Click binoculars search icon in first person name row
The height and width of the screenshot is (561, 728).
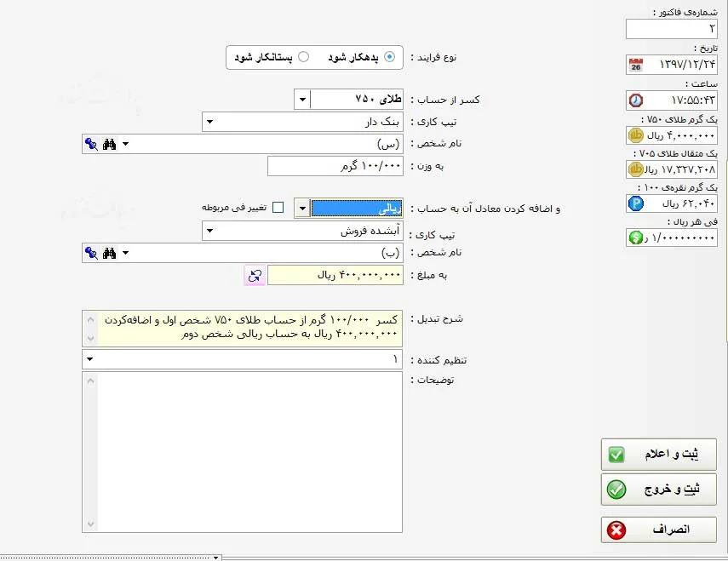[x=109, y=144]
